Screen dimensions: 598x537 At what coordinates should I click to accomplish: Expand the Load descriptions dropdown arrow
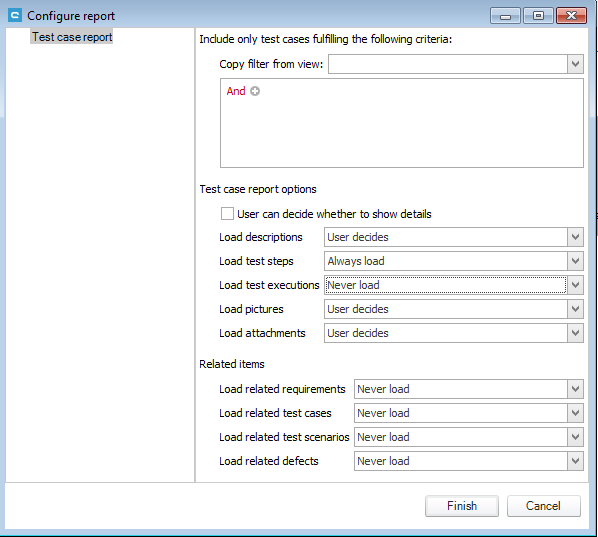(575, 237)
